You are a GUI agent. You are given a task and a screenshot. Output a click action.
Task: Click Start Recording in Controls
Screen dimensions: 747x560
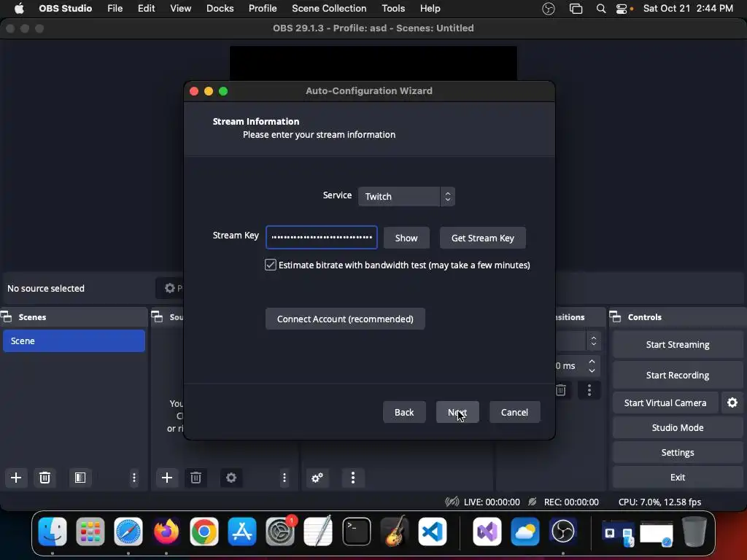click(678, 375)
